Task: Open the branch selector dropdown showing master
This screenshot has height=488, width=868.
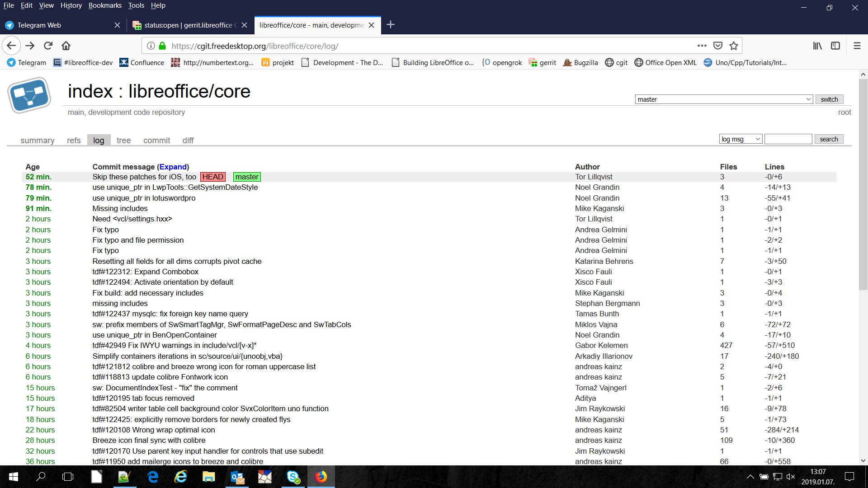Action: click(x=724, y=99)
